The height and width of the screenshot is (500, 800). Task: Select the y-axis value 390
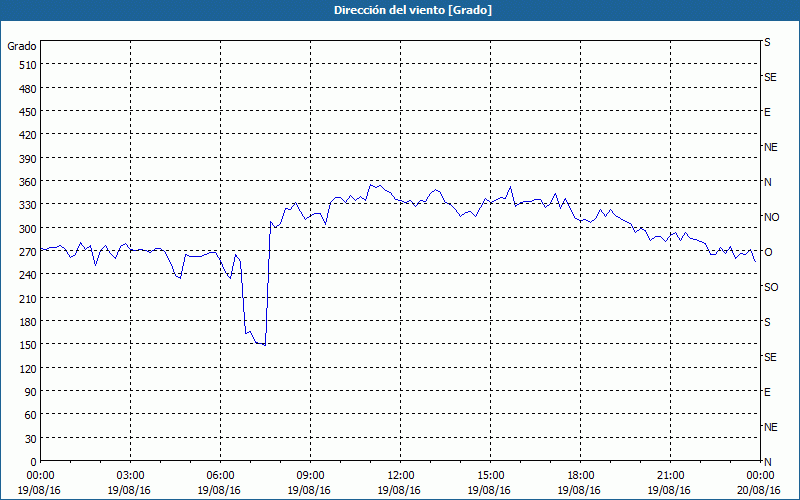click(x=28, y=159)
